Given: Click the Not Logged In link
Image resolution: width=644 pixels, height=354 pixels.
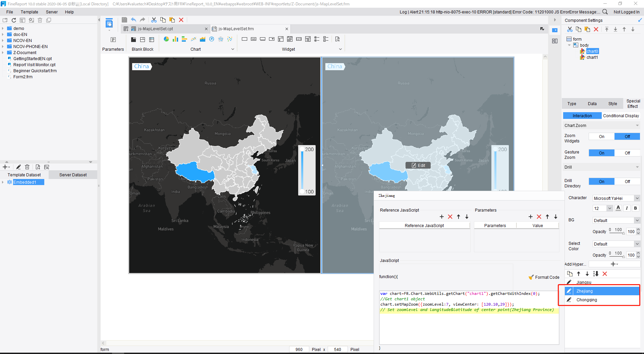Looking at the screenshot, I should 627,12.
